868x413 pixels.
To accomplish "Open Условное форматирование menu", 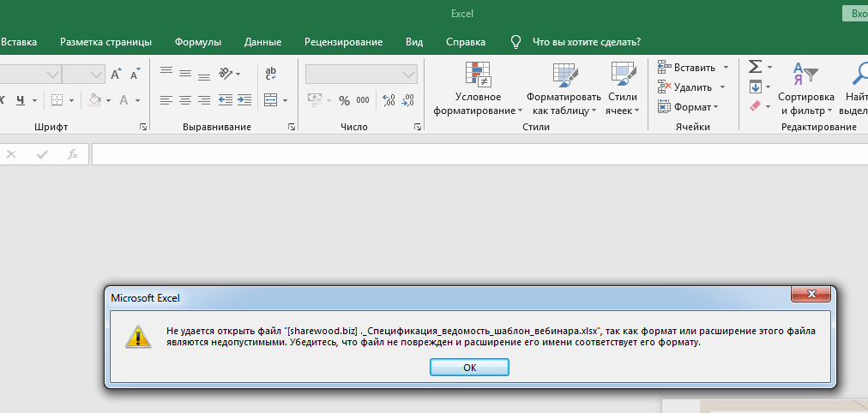I will (x=478, y=88).
